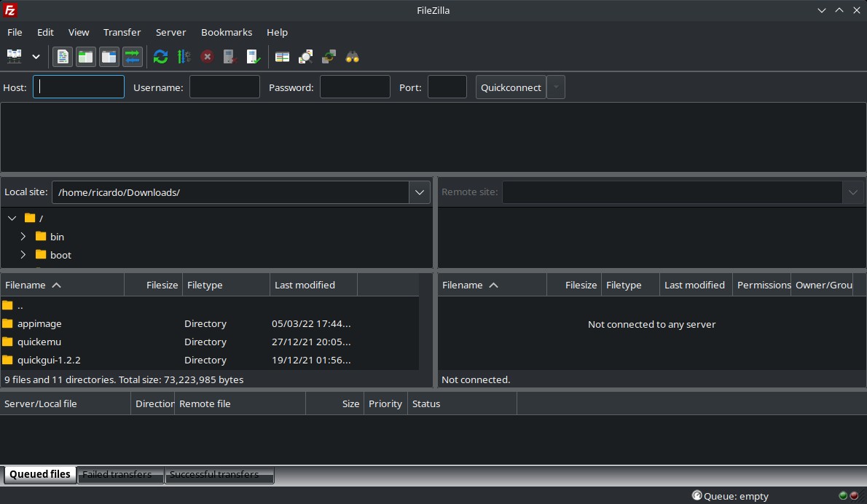Open the Transfer menu
The image size is (867, 504).
tap(122, 32)
